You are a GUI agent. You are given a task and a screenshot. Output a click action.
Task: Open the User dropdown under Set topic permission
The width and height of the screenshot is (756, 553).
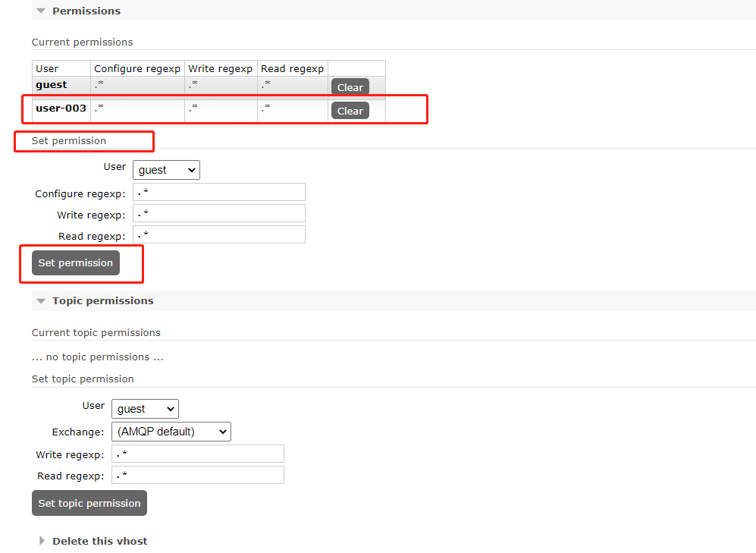pyautogui.click(x=145, y=409)
